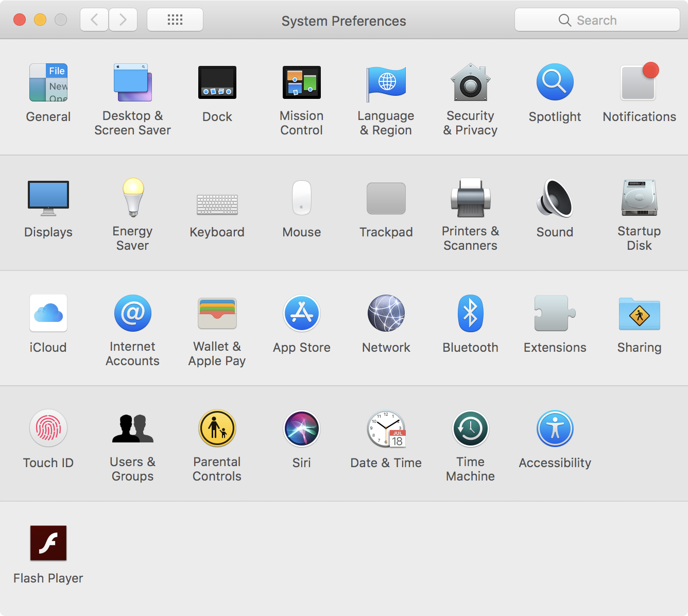This screenshot has width=688, height=616.
Task: Close the System Preferences window
Action: coord(20,20)
